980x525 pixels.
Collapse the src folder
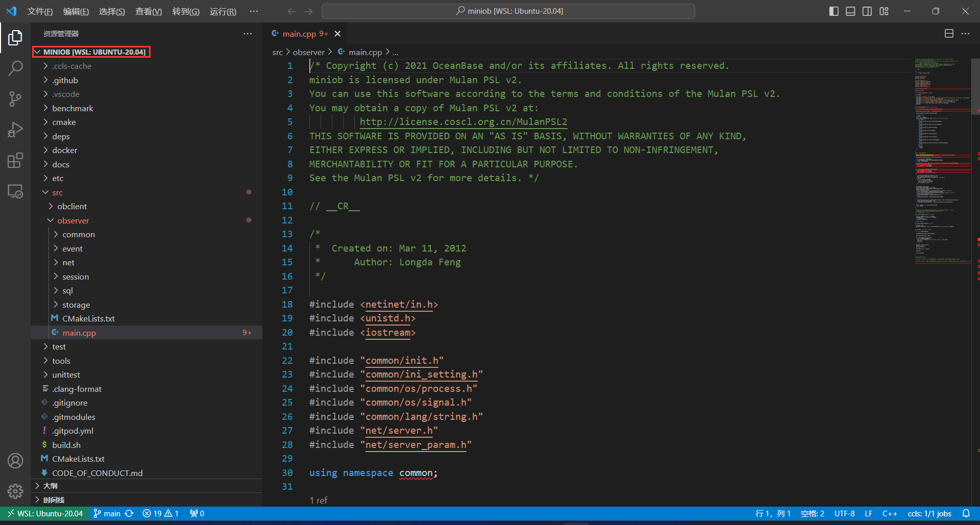click(57, 192)
